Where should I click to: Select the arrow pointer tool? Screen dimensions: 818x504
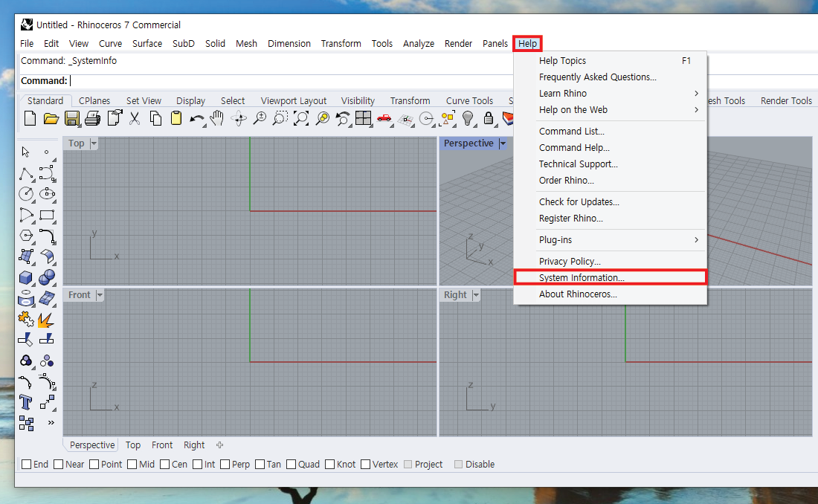(25, 152)
